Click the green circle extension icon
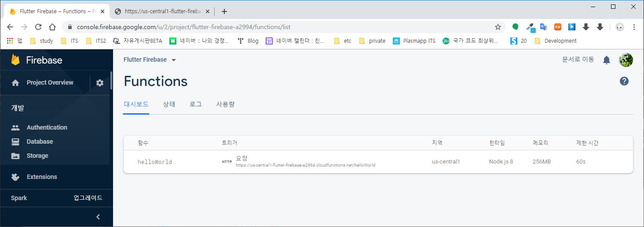Viewport: 644px width, 227px height. (x=516, y=27)
